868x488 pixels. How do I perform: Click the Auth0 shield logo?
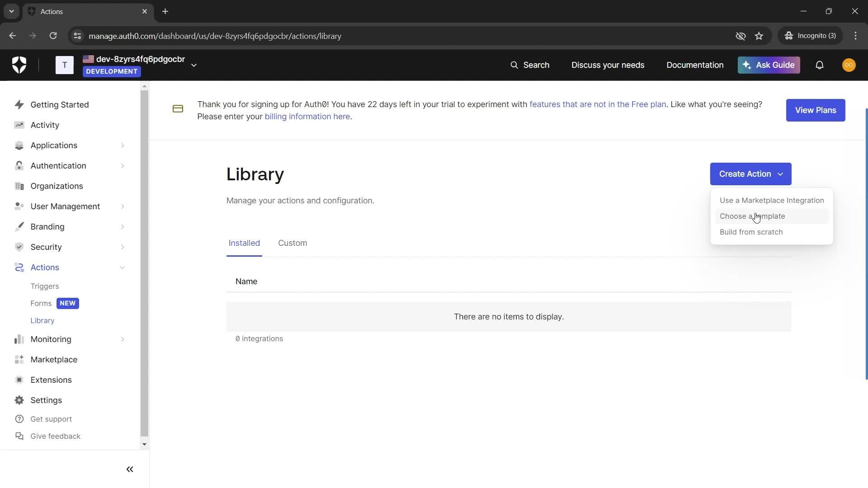pos(19,65)
